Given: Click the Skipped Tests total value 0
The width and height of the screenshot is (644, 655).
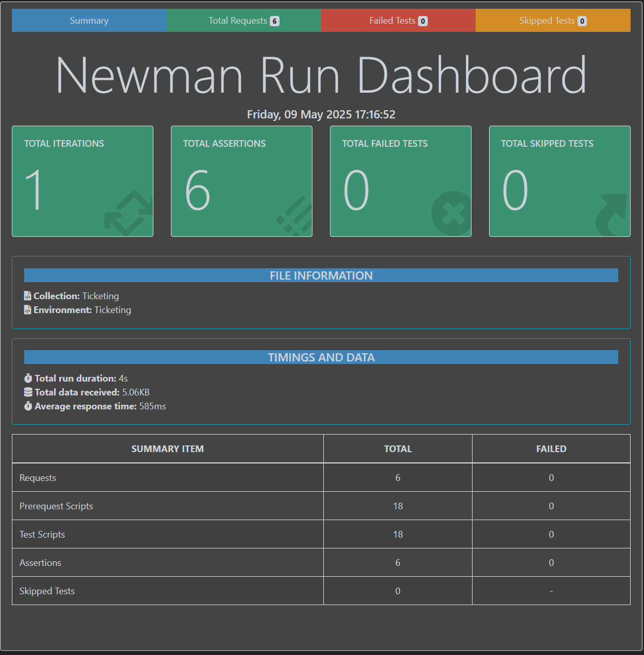Looking at the screenshot, I should point(398,591).
